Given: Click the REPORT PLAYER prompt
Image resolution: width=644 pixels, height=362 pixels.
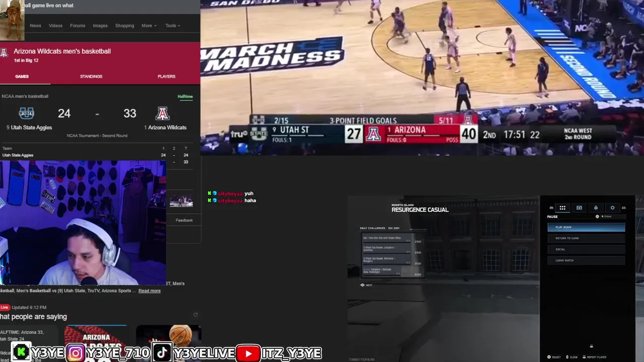Looking at the screenshot, I should click(x=595, y=357).
